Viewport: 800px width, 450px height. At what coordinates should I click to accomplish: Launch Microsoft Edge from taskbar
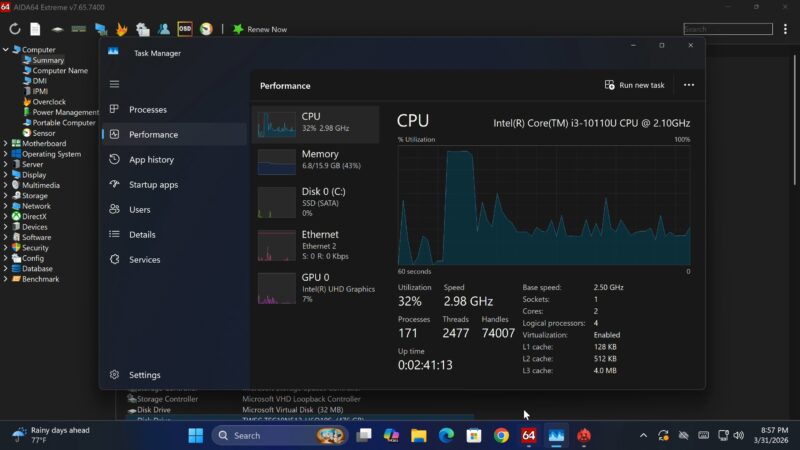tap(446, 435)
